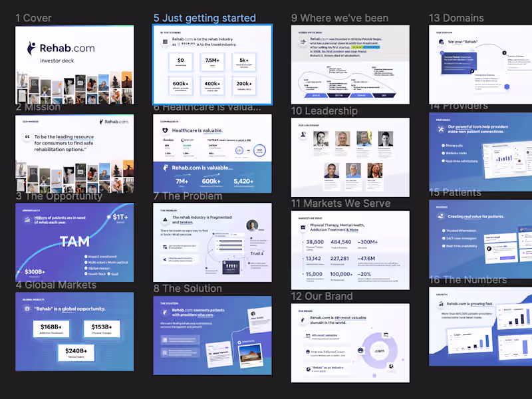Click the person icon on Leadership slide
532x399 pixels.
[303, 134]
